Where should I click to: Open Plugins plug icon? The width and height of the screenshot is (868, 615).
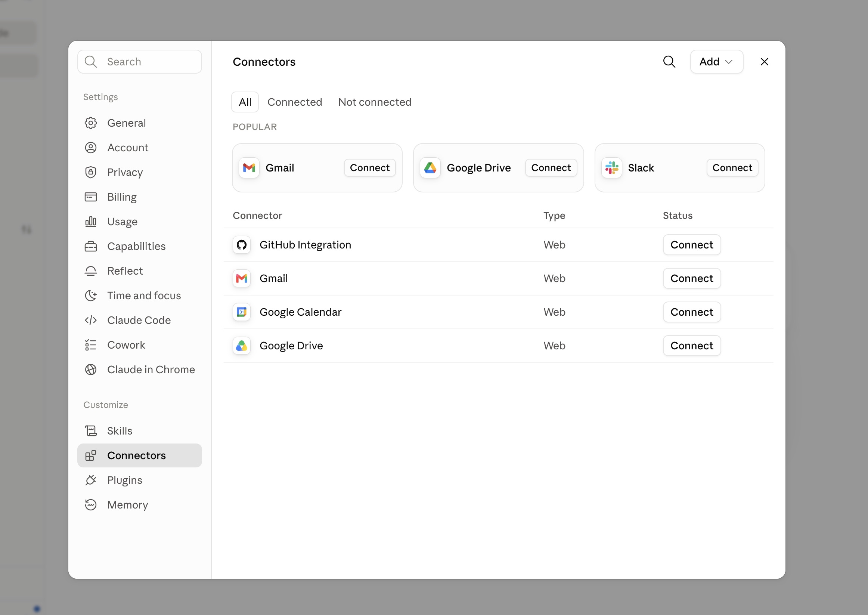click(91, 480)
